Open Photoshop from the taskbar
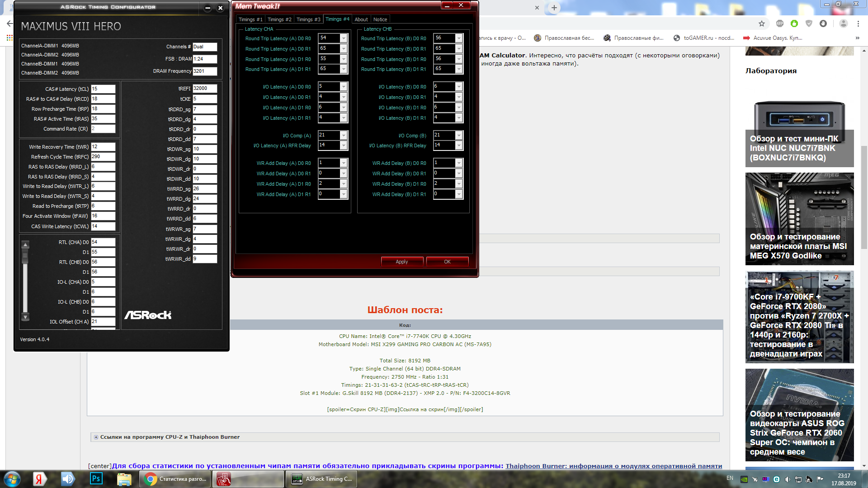 click(96, 479)
